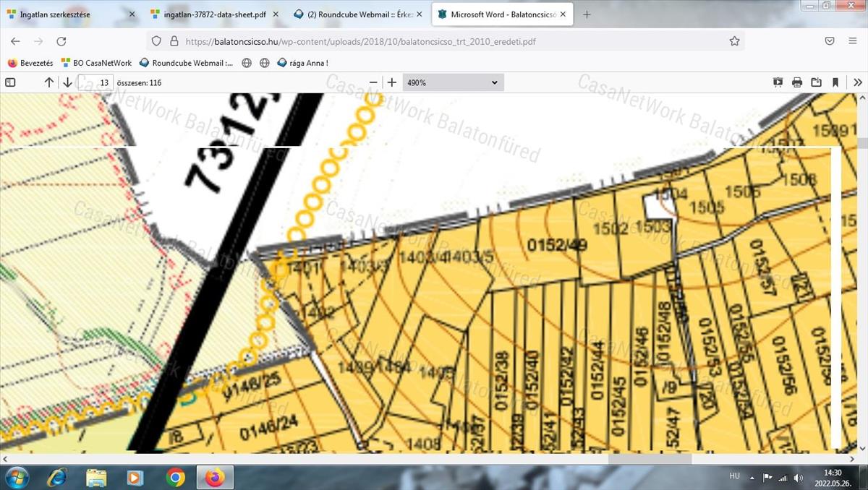Open the Pocket save icon
The width and height of the screenshot is (868, 490).
[x=830, y=41]
